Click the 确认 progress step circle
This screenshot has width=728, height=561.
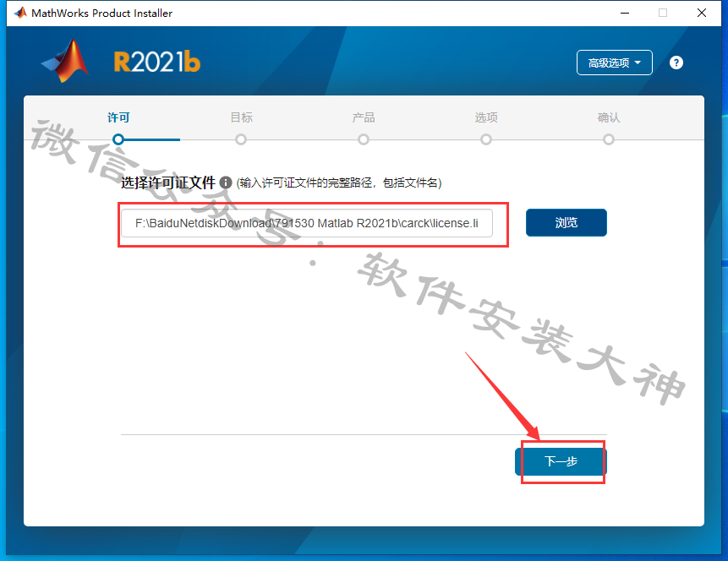coord(609,139)
